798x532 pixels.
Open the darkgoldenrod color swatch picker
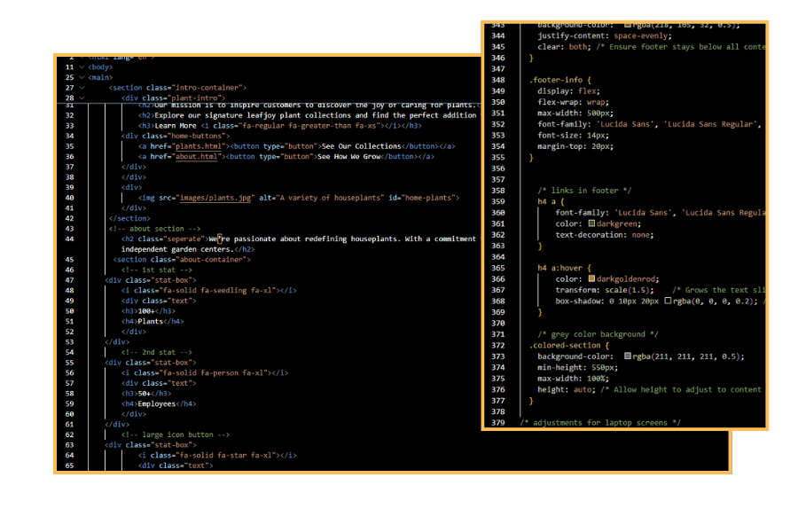(591, 279)
